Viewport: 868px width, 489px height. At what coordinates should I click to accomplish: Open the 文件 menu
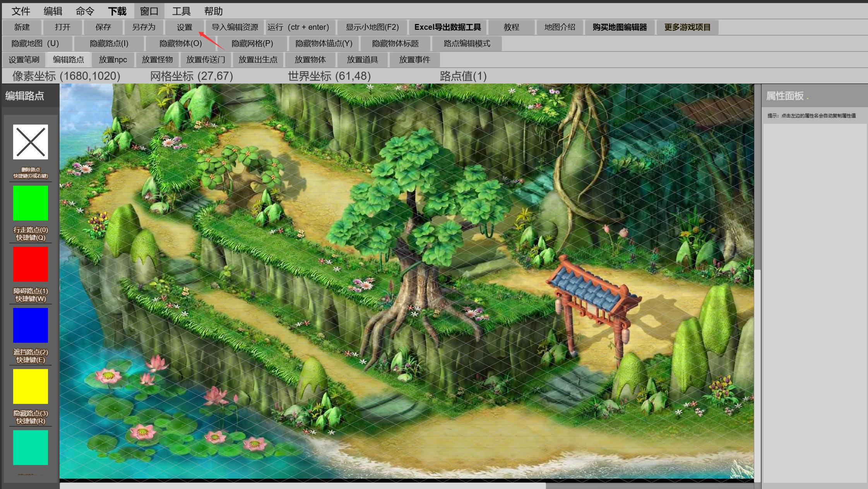click(x=21, y=11)
